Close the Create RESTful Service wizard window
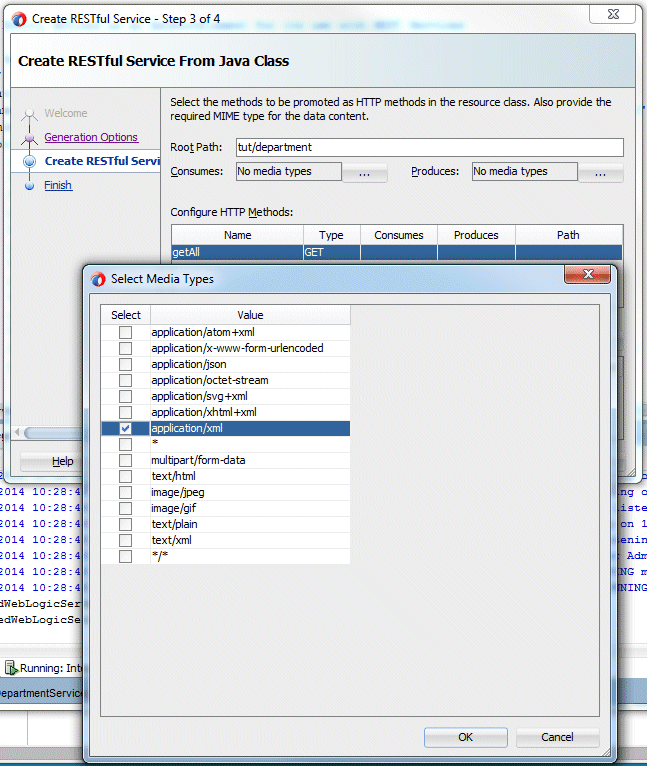 pyautogui.click(x=613, y=14)
